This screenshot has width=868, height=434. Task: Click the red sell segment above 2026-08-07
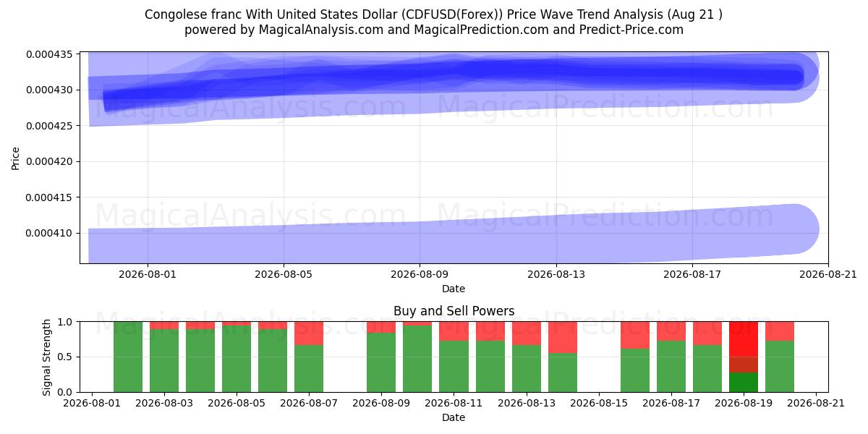[x=309, y=333]
